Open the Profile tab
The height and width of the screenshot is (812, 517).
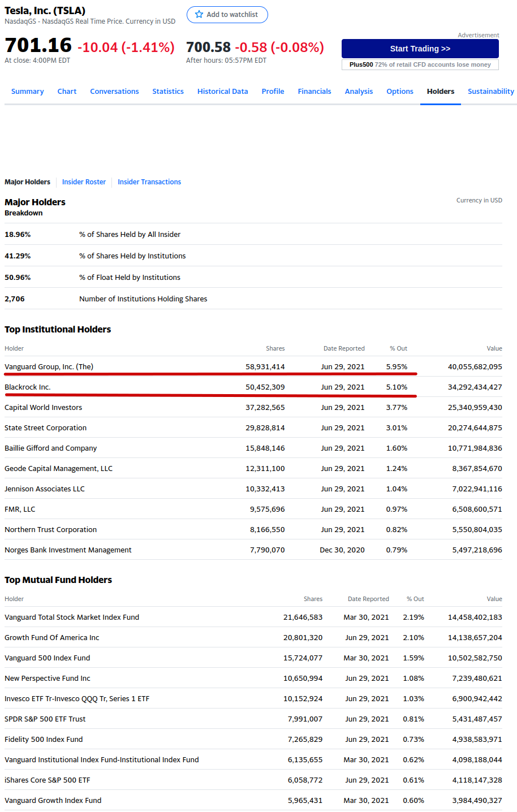273,92
